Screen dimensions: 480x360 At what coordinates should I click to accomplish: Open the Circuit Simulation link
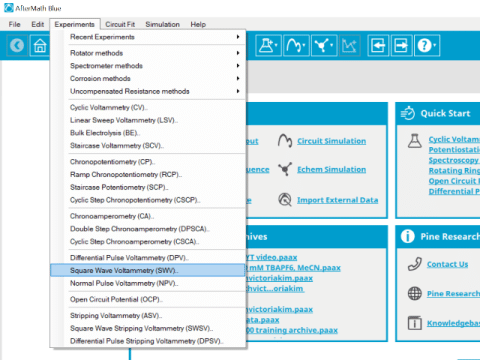click(332, 141)
